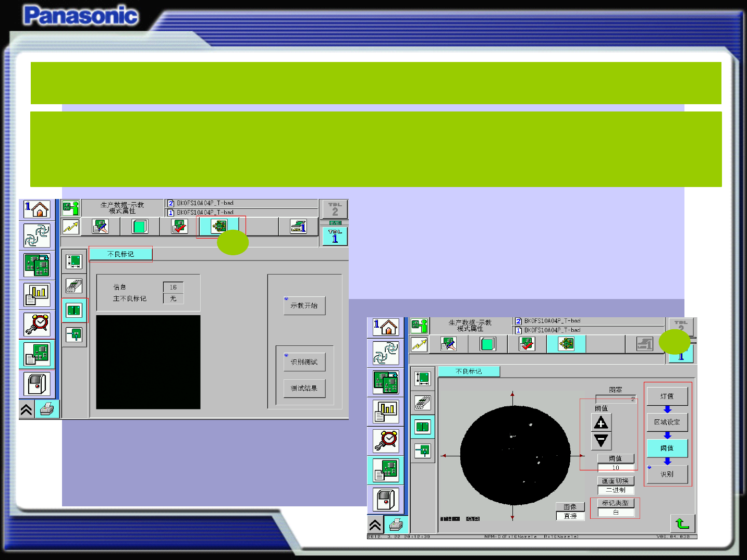Select the 不良标记 tab in the right screenshot

pyautogui.click(x=469, y=371)
